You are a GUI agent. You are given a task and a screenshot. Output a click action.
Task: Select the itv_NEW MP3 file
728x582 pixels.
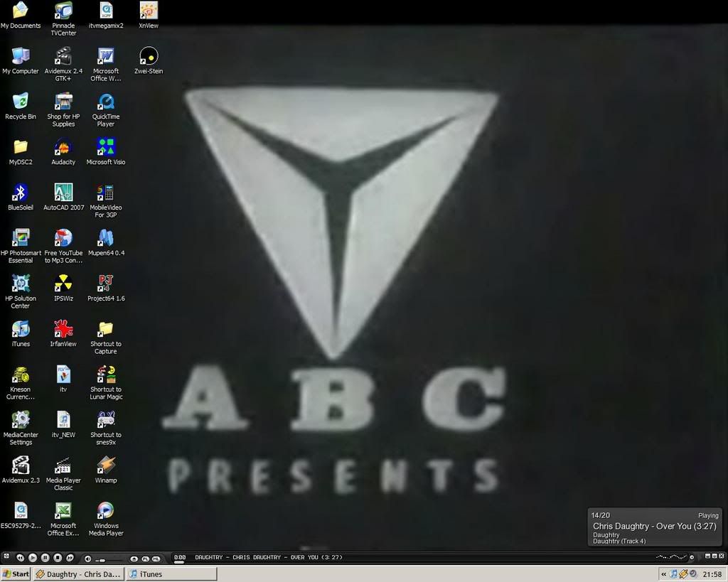click(x=63, y=424)
